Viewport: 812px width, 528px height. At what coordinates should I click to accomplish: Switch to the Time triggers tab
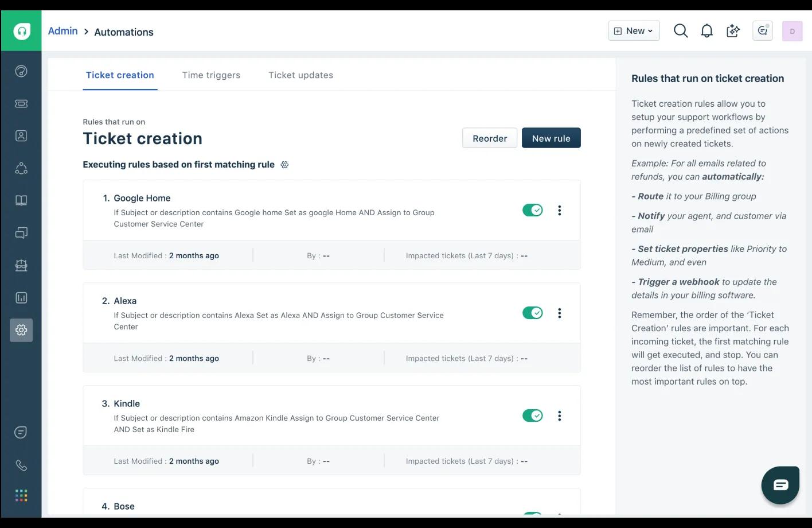pyautogui.click(x=211, y=75)
